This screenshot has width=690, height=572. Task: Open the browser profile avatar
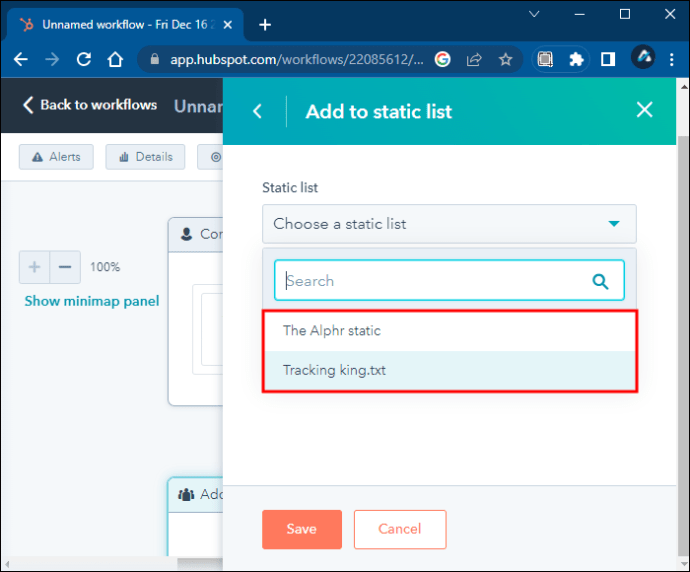coord(643,57)
